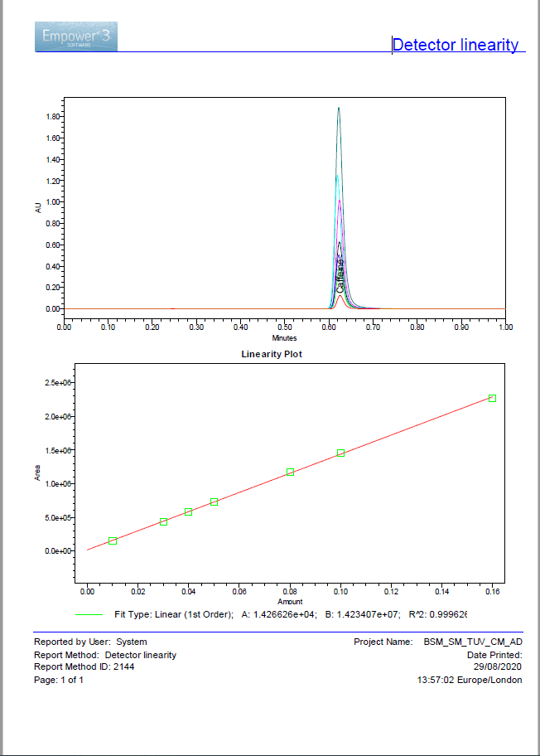
Task: Select the green calibration point at amount 0.10
Action: (x=340, y=453)
